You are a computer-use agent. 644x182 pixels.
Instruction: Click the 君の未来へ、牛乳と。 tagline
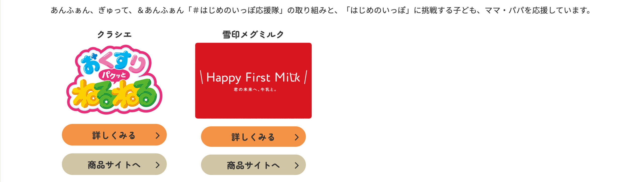(x=255, y=90)
